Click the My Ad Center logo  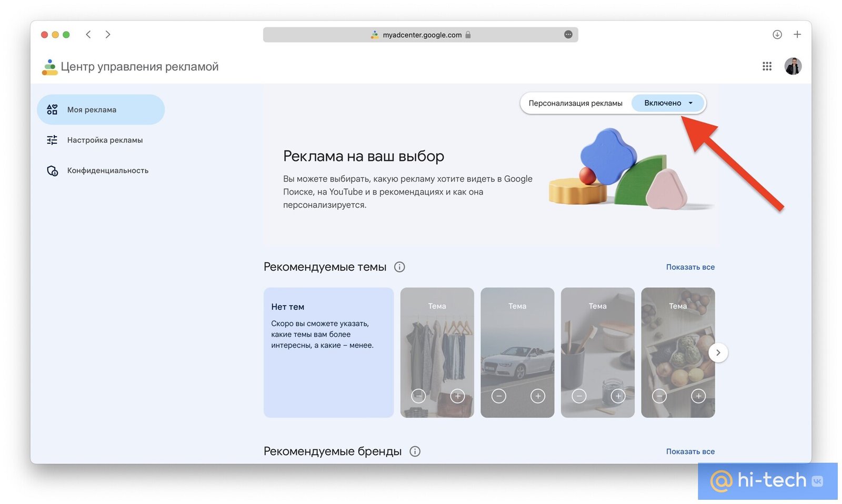[49, 67]
